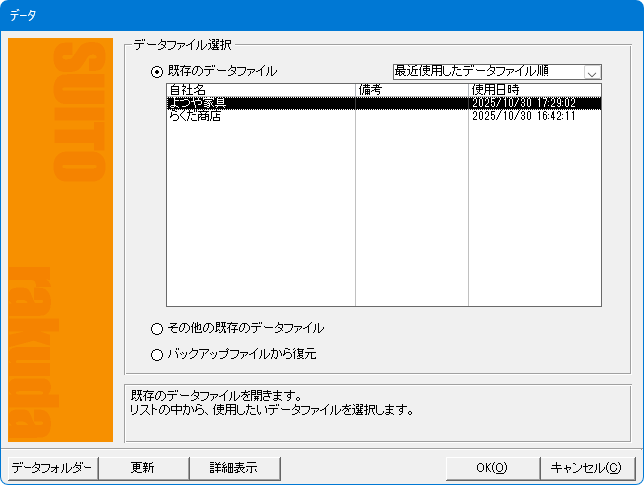The image size is (644, 485).
Task: Select バックアップファイルから復元 radio option
Action: (156, 353)
